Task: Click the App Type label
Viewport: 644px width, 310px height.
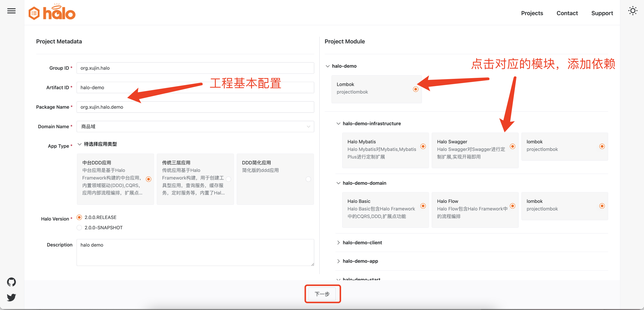Action: point(59,146)
